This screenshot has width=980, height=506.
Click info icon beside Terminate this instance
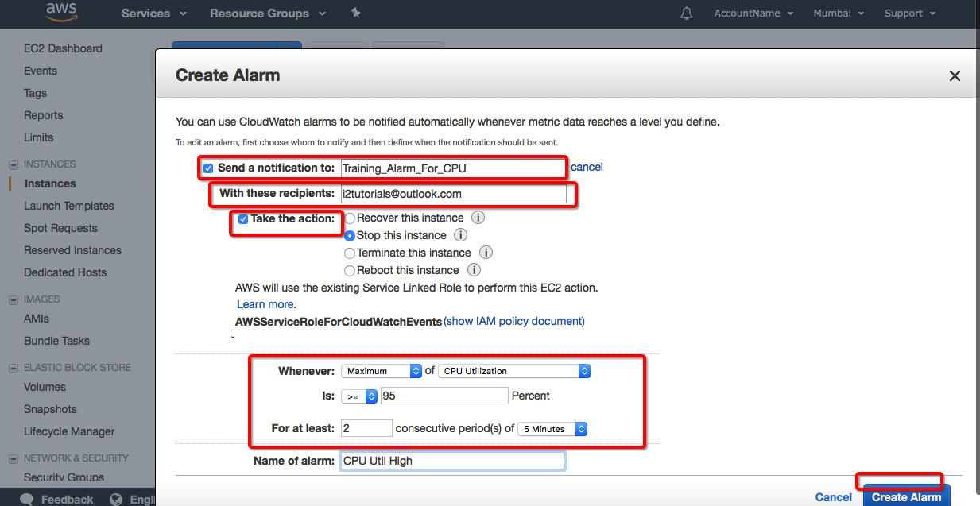click(x=486, y=253)
